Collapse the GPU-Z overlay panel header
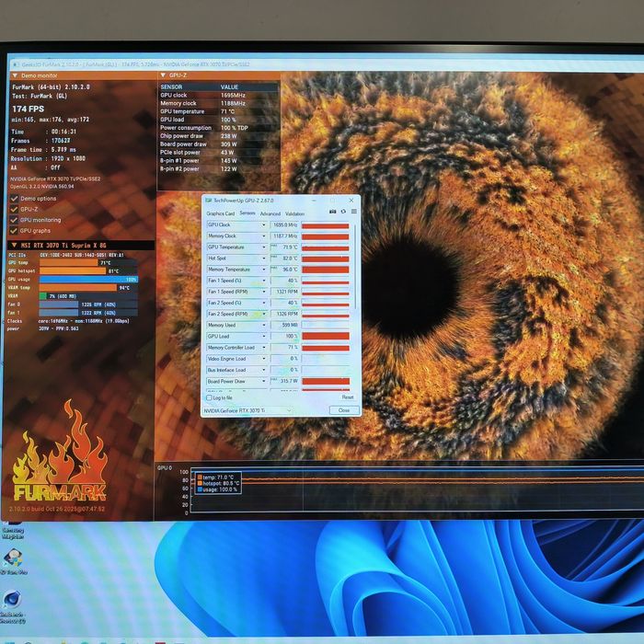Screen dimensions: 644x644 tap(163, 75)
